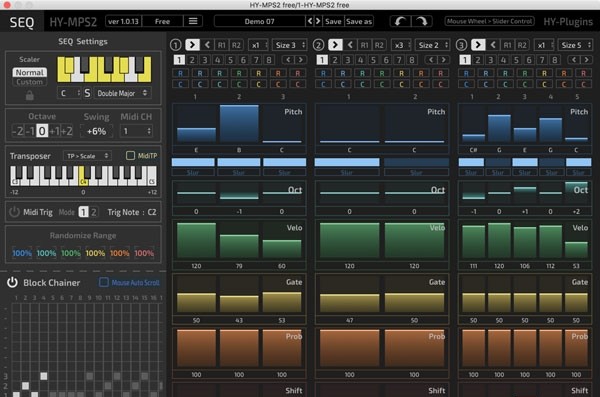Click the Save as button
Screen dimensions: 600x397
coord(359,21)
